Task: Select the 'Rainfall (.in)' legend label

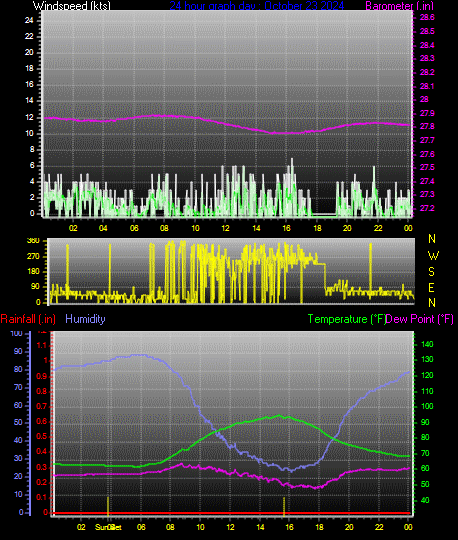Action: pyautogui.click(x=28, y=319)
